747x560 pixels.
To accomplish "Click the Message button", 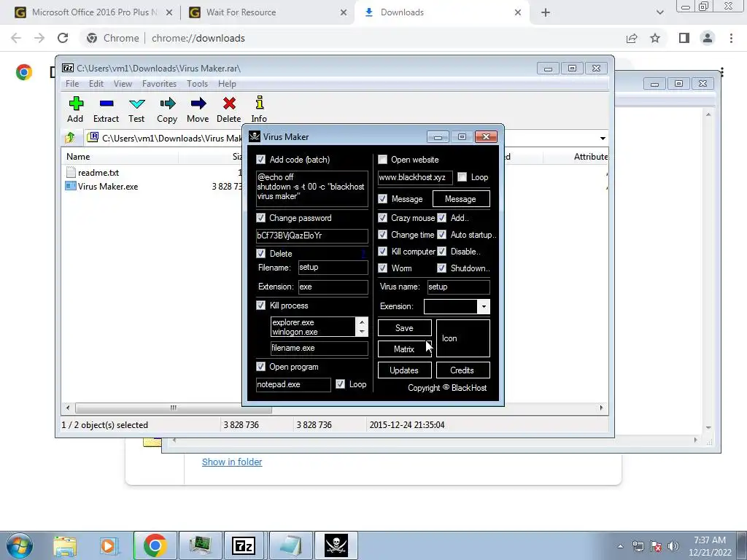I will [461, 199].
